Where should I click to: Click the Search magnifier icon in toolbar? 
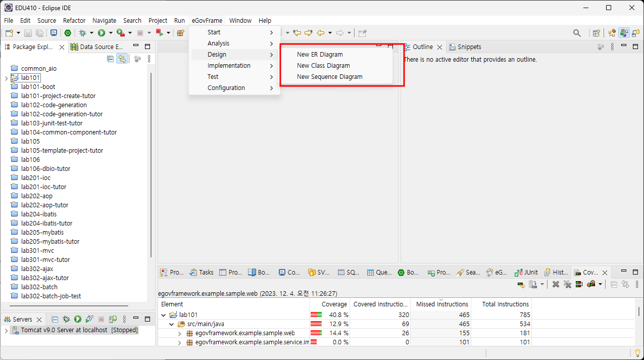[x=577, y=33]
